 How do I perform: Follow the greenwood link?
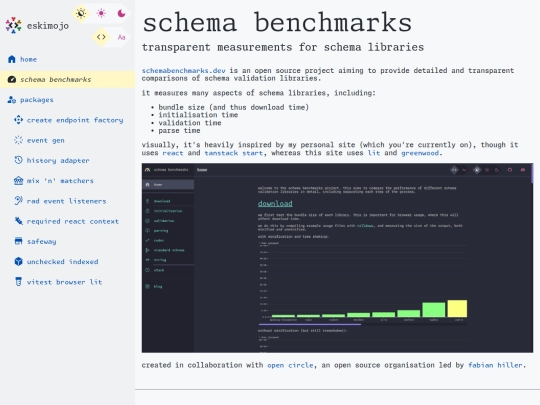coord(420,153)
